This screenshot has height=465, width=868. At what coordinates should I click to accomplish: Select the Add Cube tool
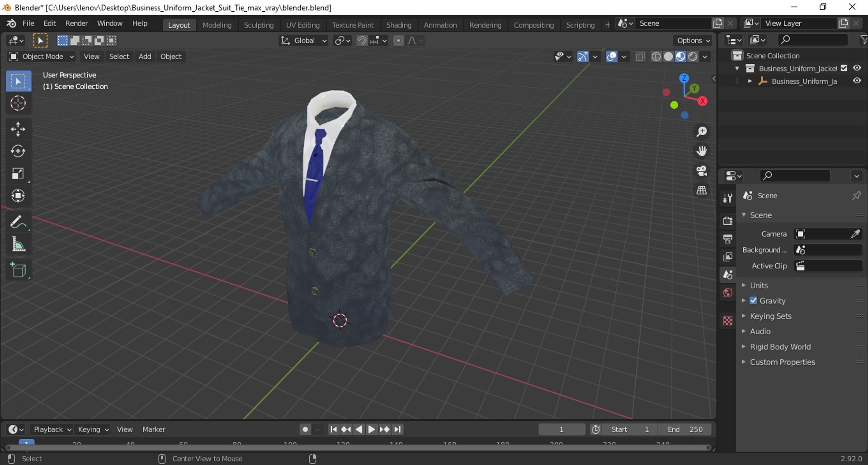(19, 270)
